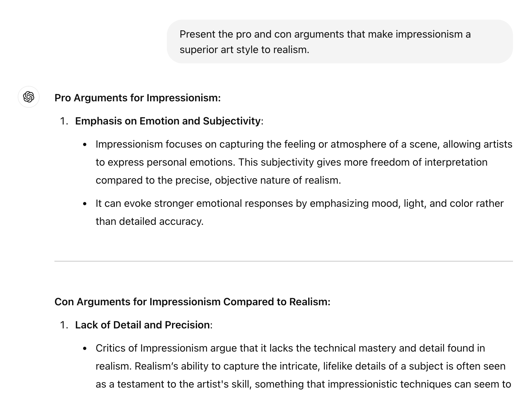
Task: Click the horizontal divider between sections
Action: tap(283, 261)
